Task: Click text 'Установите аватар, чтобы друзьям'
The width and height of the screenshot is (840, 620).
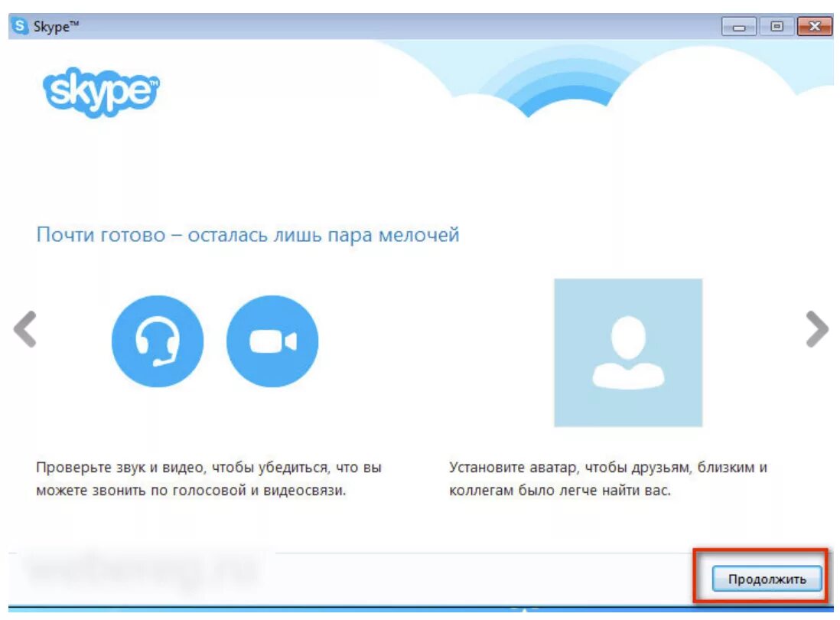Action: click(570, 467)
